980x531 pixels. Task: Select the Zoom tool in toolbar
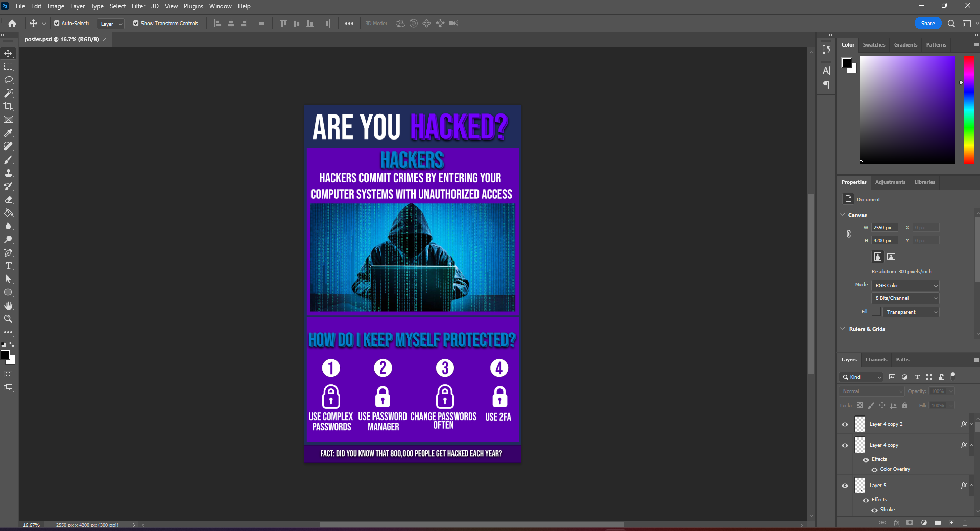pyautogui.click(x=8, y=319)
